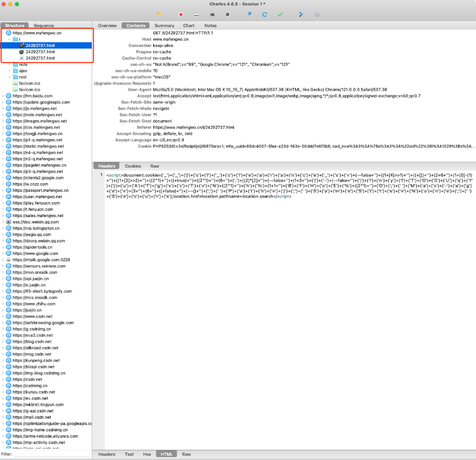This screenshot has height=460, width=476.
Task: Clear the session with the broom icon
Action: [159, 14]
